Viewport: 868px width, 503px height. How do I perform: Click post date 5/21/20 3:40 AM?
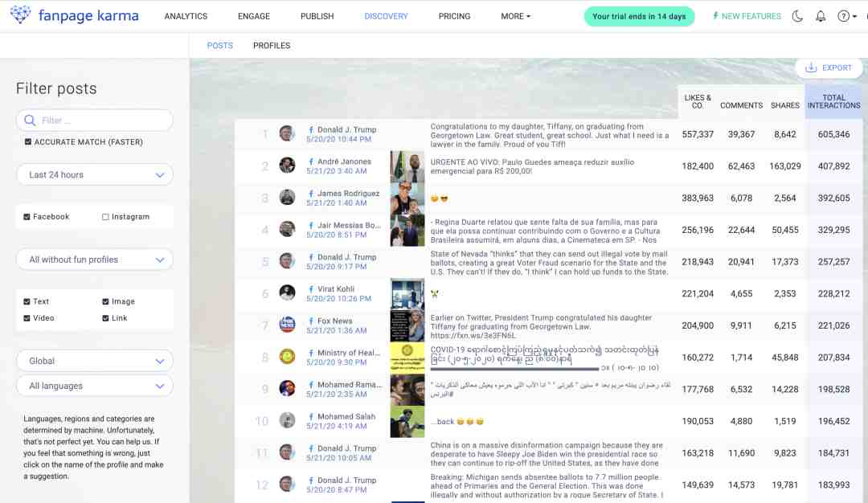tap(336, 171)
